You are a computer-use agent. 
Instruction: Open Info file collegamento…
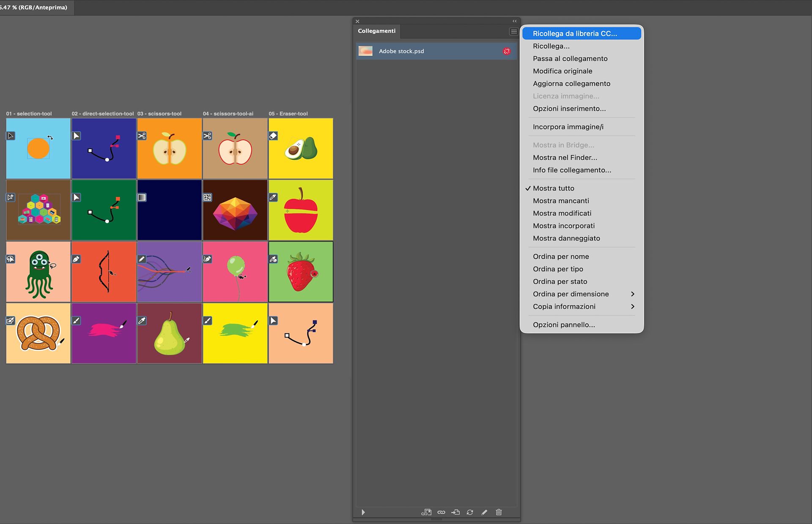[x=582, y=170]
